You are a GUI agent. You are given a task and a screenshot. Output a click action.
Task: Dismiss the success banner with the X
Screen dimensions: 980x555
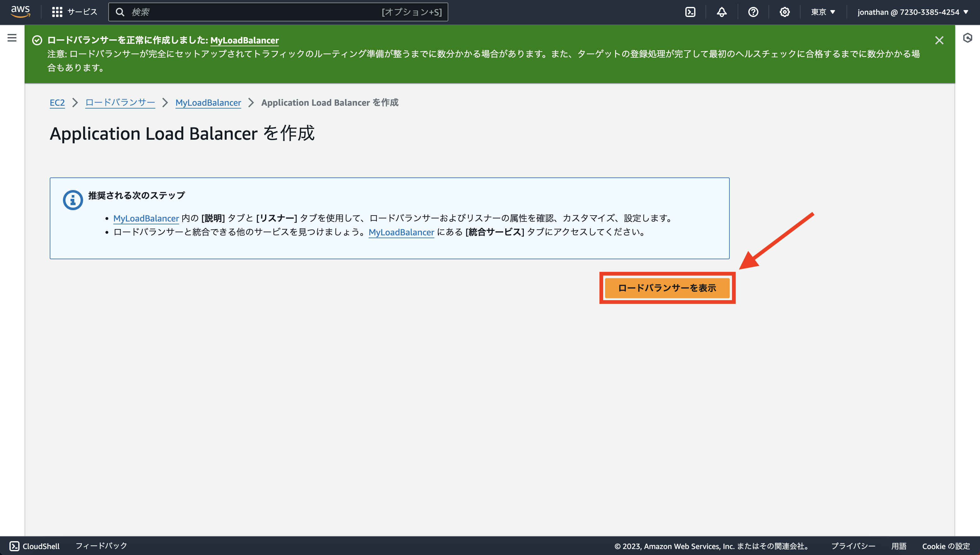point(940,40)
